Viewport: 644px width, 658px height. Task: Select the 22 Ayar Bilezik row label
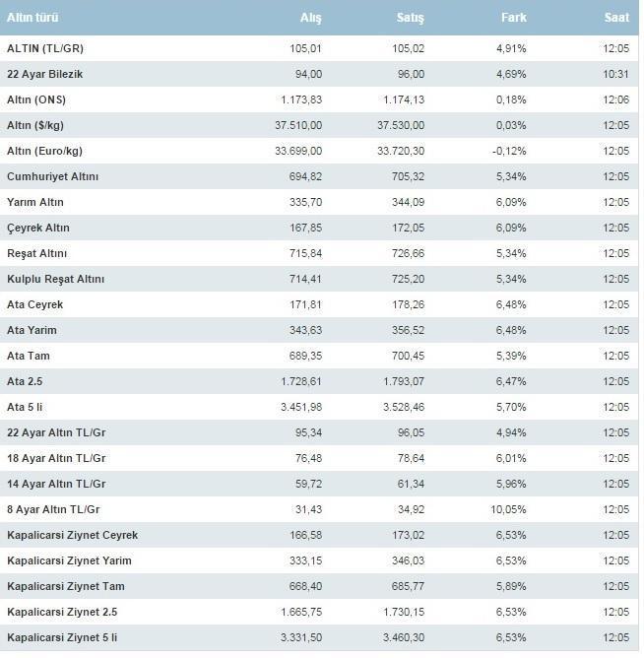[x=47, y=74]
